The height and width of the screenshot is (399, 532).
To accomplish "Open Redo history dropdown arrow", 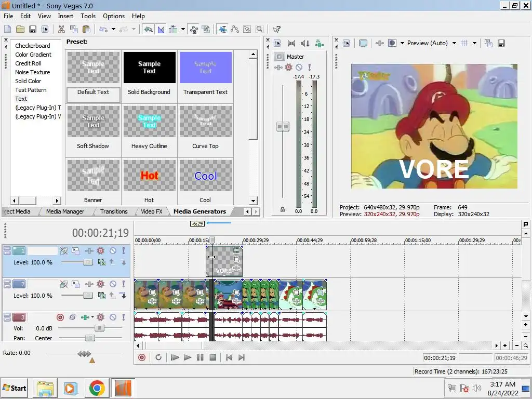I will point(134,29).
